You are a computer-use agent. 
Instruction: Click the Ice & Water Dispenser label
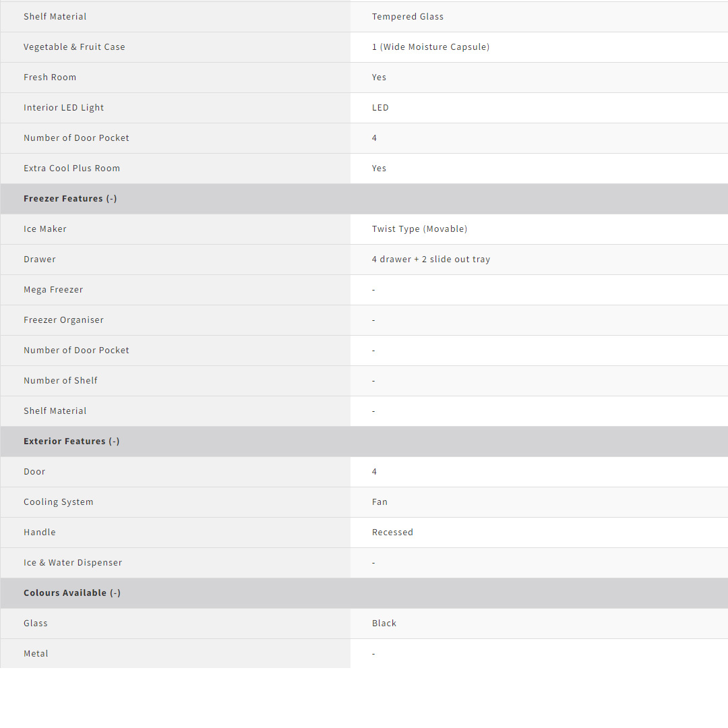(x=73, y=563)
